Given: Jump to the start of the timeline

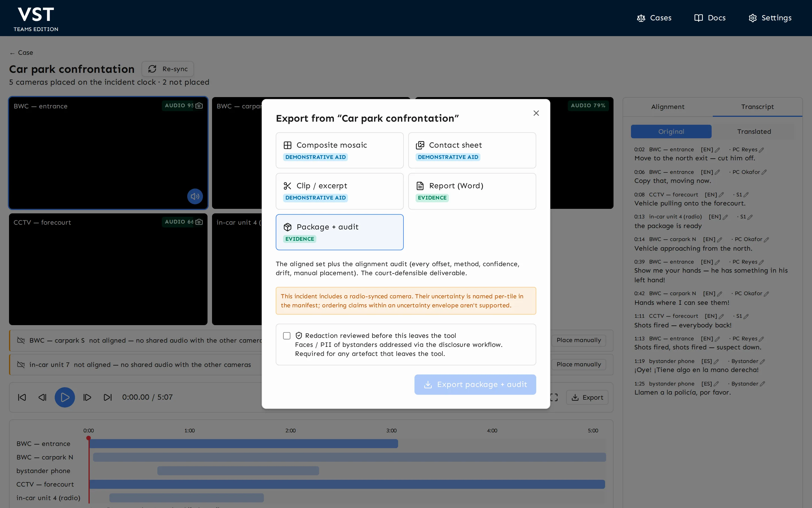Looking at the screenshot, I should point(22,397).
